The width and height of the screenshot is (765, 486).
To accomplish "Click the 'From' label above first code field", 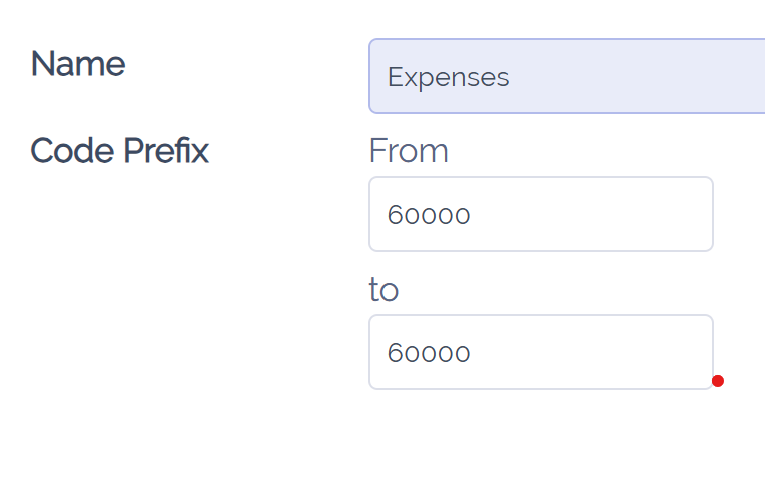I will click(408, 151).
